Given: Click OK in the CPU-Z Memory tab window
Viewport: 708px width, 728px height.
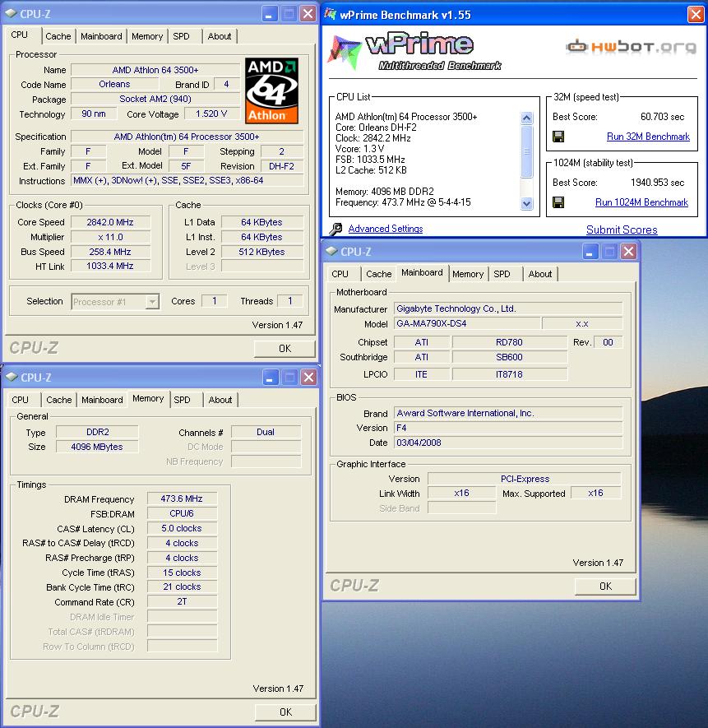Looking at the screenshot, I should tap(285, 712).
